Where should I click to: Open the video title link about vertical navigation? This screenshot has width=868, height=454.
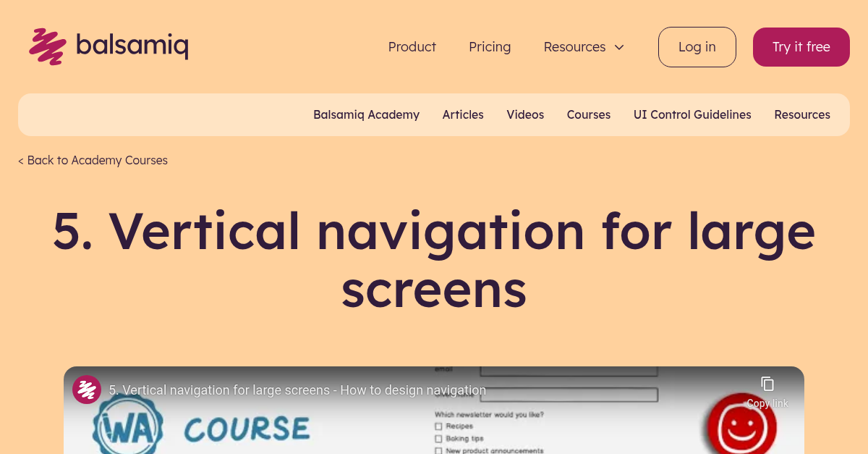298,390
